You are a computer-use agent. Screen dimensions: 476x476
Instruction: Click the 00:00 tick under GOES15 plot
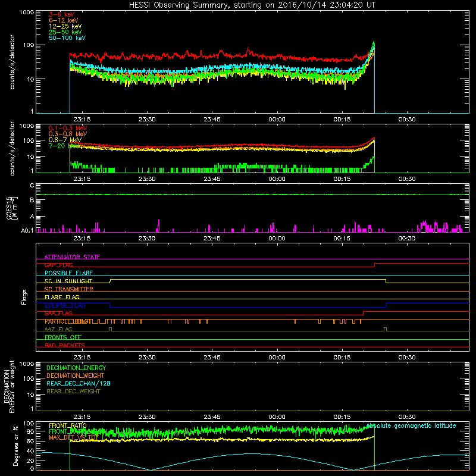[277, 239]
